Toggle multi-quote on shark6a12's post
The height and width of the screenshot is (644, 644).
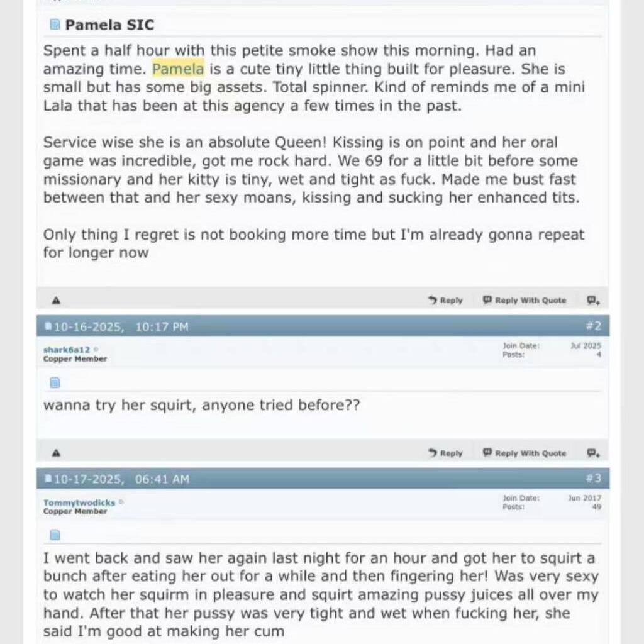pos(593,453)
